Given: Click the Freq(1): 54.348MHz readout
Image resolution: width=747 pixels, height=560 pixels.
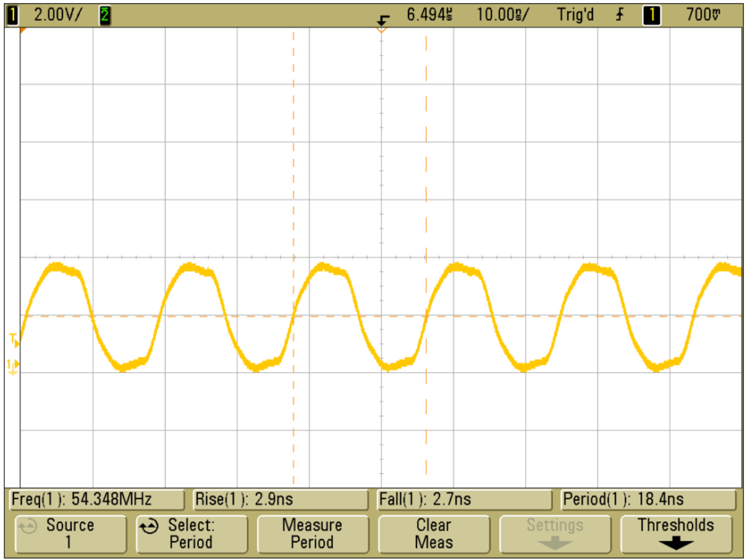Looking at the screenshot, I should pyautogui.click(x=97, y=499).
